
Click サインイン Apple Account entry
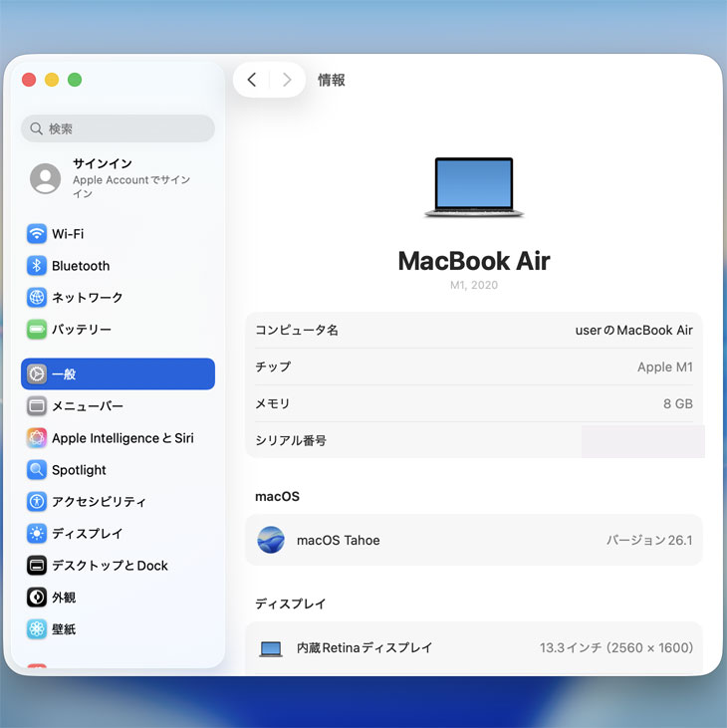118,178
